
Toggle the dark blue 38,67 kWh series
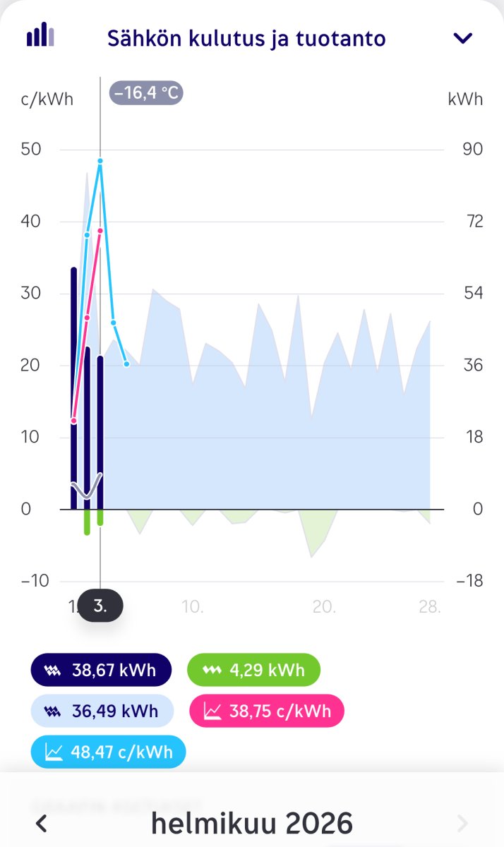point(101,670)
